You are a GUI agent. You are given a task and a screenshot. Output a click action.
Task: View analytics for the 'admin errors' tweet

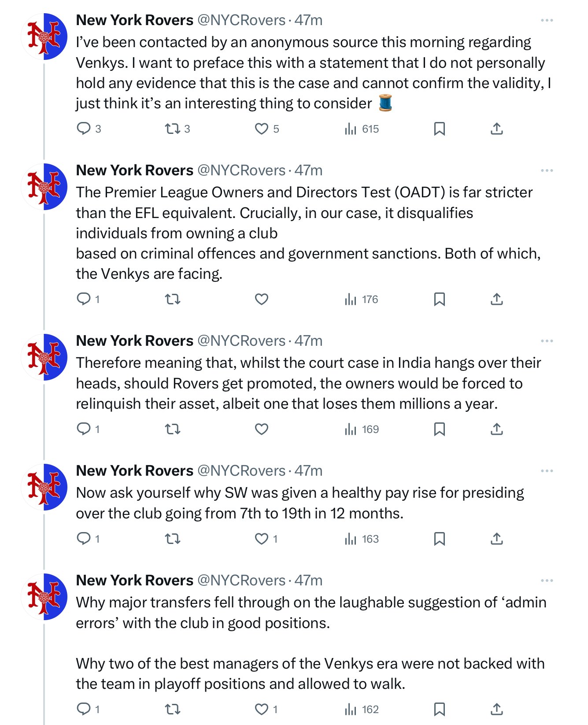(x=361, y=709)
